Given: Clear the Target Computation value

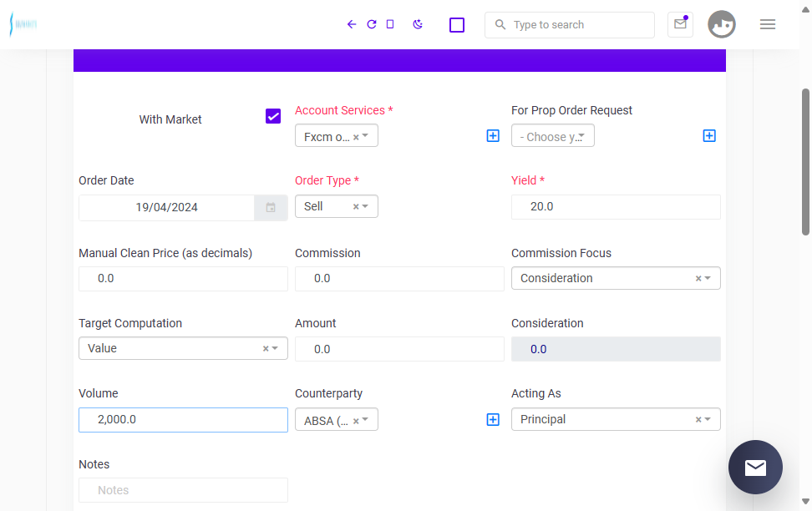Looking at the screenshot, I should pyautogui.click(x=266, y=349).
